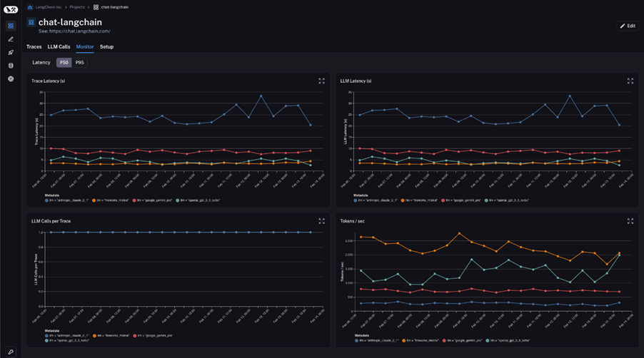Click the chat-langchain page heading

pyautogui.click(x=70, y=22)
